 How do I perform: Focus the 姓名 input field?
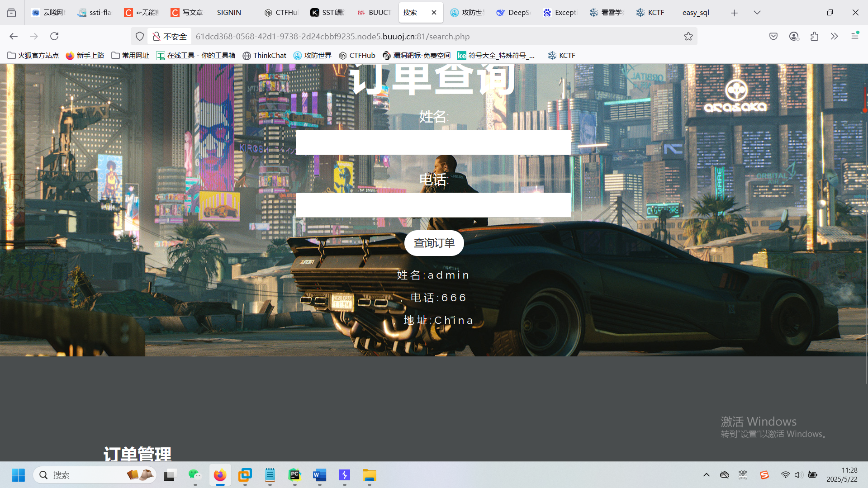(x=433, y=142)
